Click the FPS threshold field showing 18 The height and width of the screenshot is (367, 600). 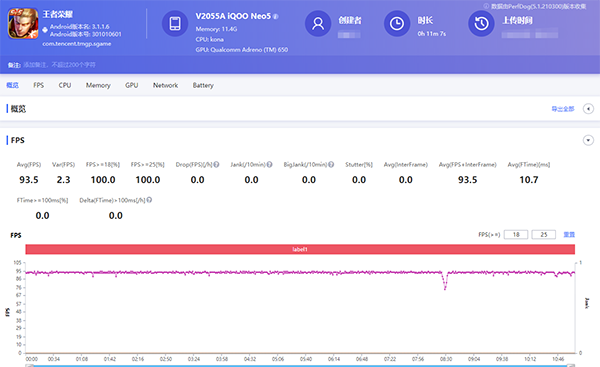[x=516, y=234]
